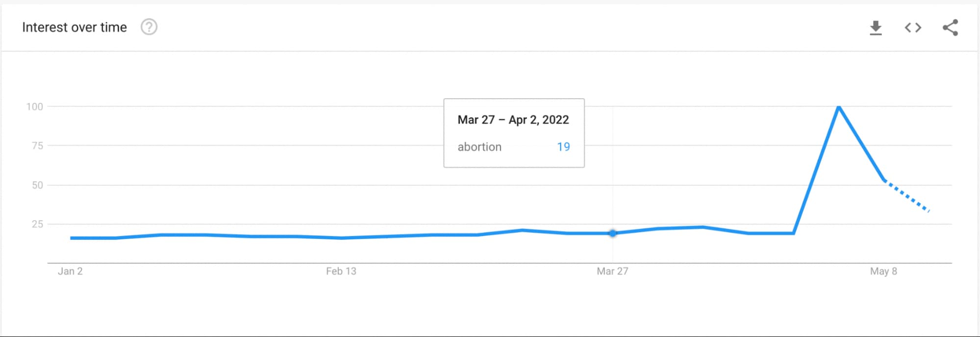The width and height of the screenshot is (980, 337).
Task: Click the circled question mark near the title
Action: coord(149,27)
